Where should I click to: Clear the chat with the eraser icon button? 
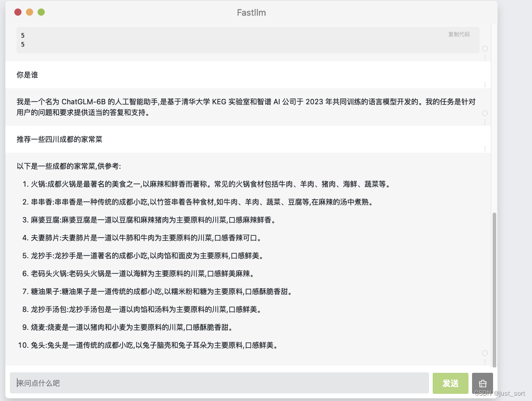coord(482,384)
